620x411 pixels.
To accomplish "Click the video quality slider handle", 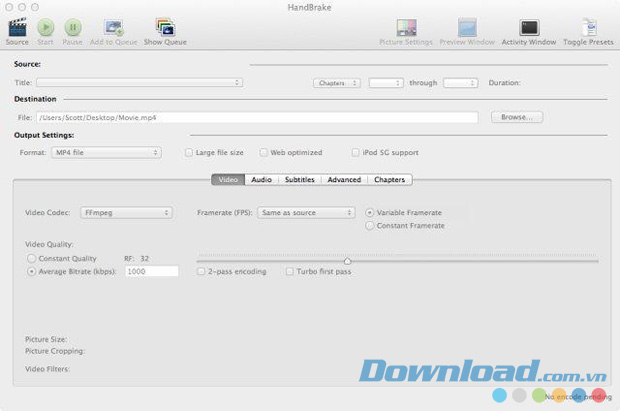I will pos(347,260).
